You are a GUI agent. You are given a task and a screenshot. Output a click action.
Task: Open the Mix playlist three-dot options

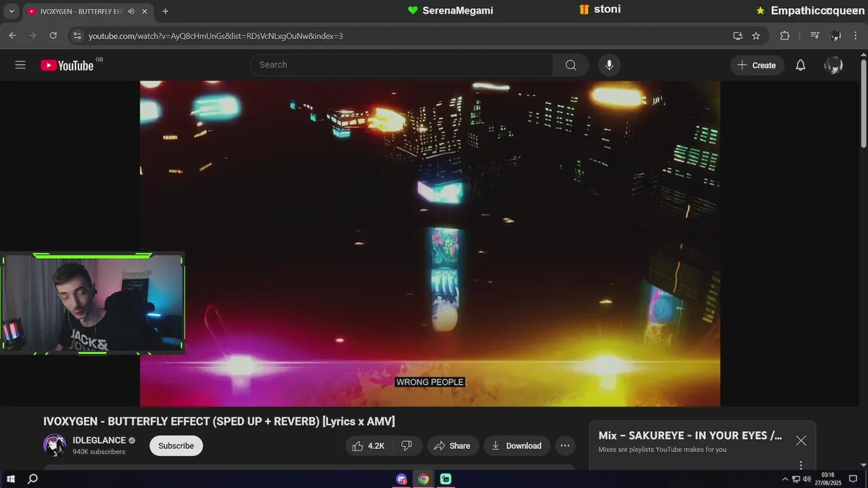click(801, 466)
